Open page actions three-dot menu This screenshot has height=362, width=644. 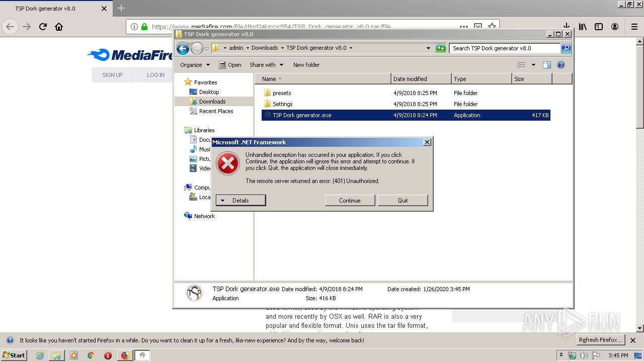point(464,27)
